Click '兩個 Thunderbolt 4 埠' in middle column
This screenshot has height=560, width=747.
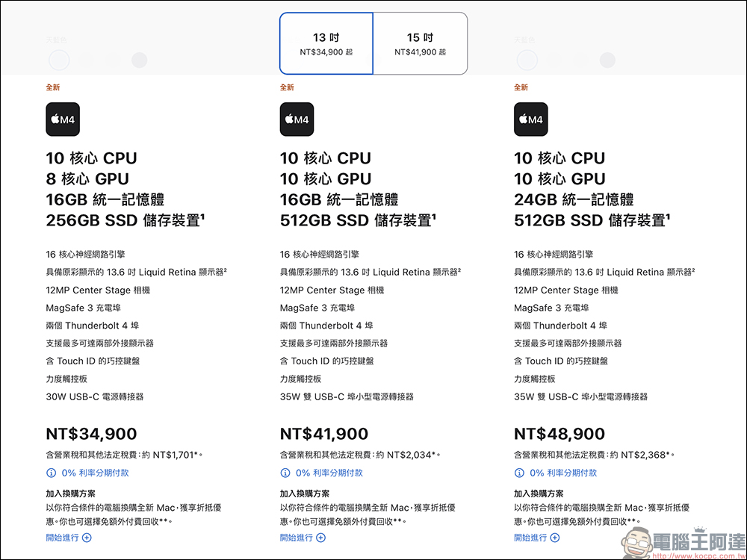click(326, 326)
